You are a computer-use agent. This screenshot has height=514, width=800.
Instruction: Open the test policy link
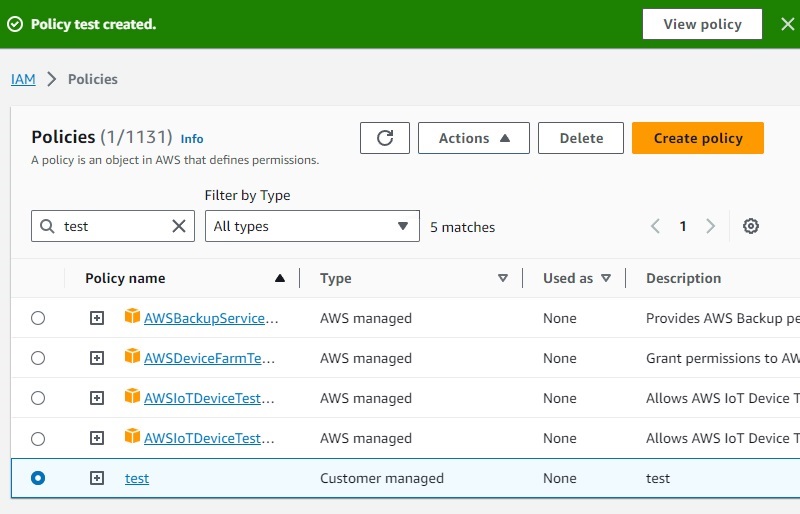click(137, 478)
